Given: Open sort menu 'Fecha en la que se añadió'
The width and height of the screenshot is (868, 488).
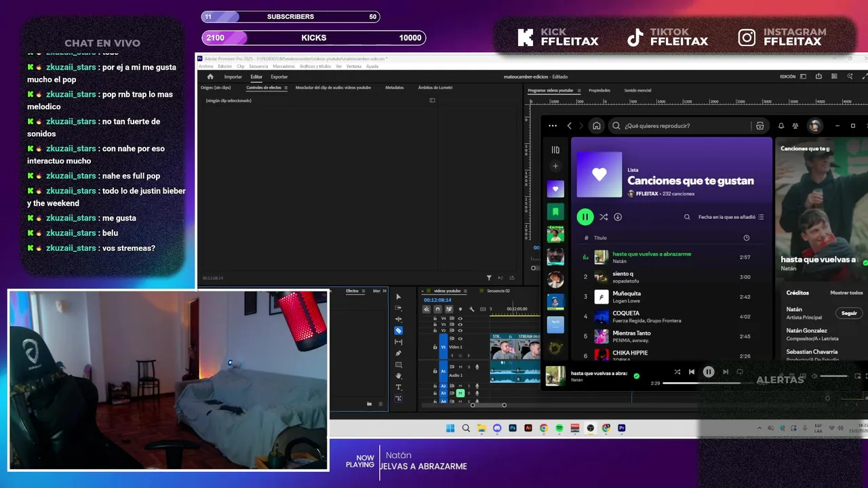Looking at the screenshot, I should click(x=731, y=217).
